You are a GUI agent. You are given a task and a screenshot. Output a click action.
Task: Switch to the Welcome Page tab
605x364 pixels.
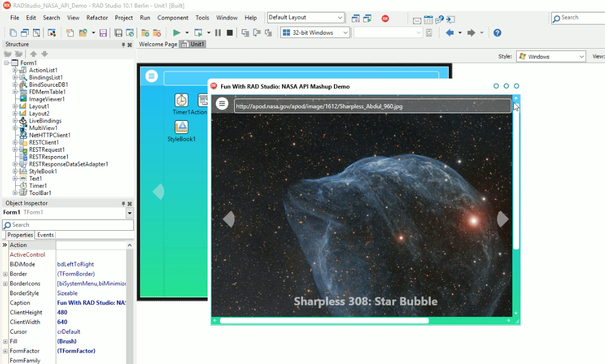[x=158, y=44]
